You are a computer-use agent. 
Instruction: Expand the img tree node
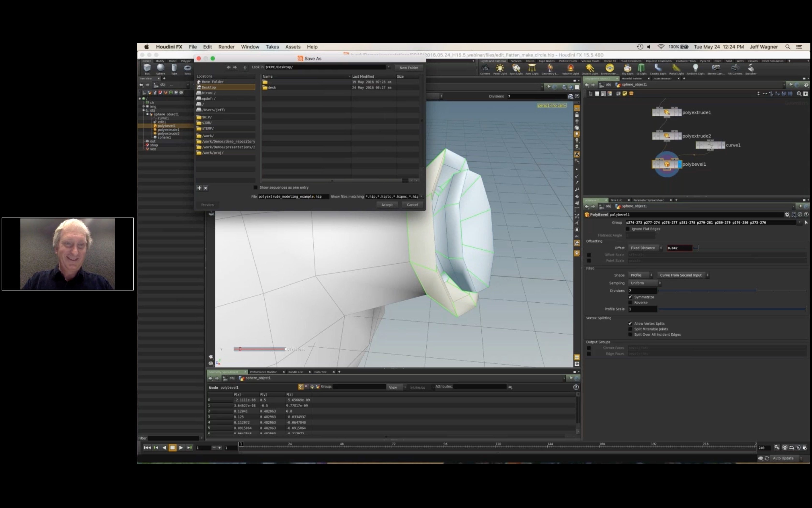(x=144, y=106)
